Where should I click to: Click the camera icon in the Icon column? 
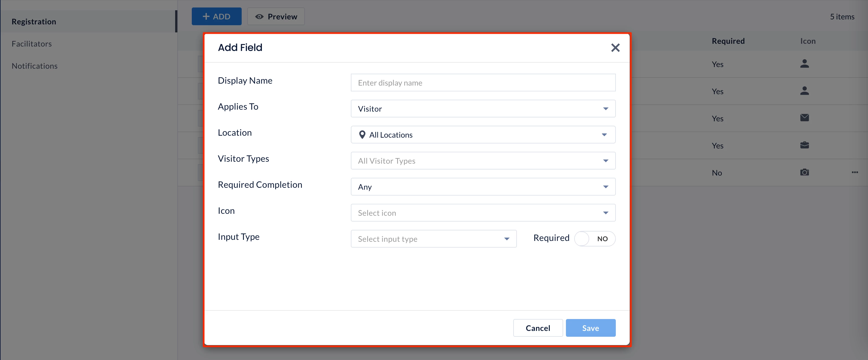pyautogui.click(x=804, y=173)
